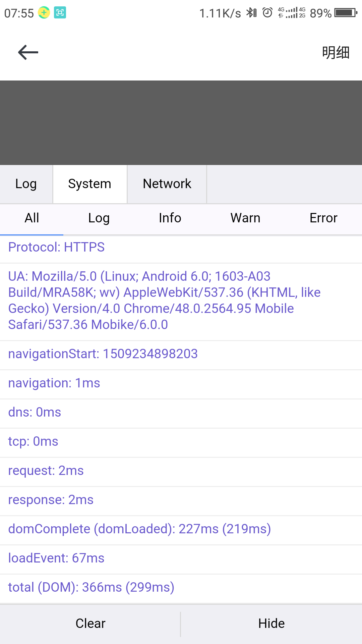This screenshot has height=644, width=362.
Task: Filter entries by Log level
Action: [x=99, y=218]
